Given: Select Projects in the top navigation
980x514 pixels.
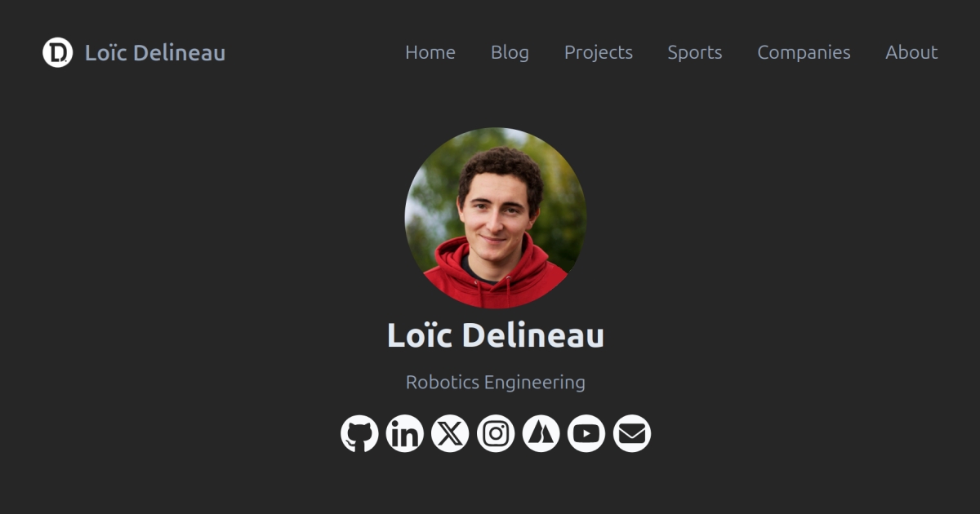Looking at the screenshot, I should click(x=599, y=52).
